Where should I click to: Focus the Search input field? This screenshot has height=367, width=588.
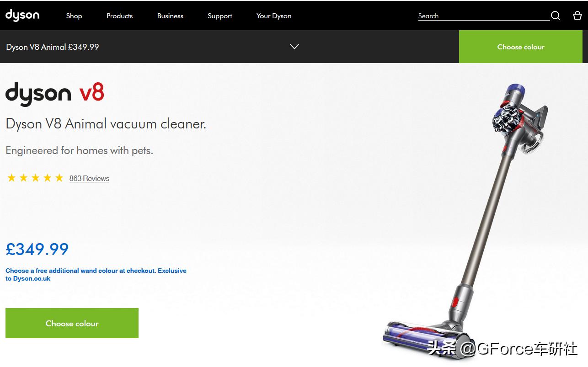tap(484, 16)
